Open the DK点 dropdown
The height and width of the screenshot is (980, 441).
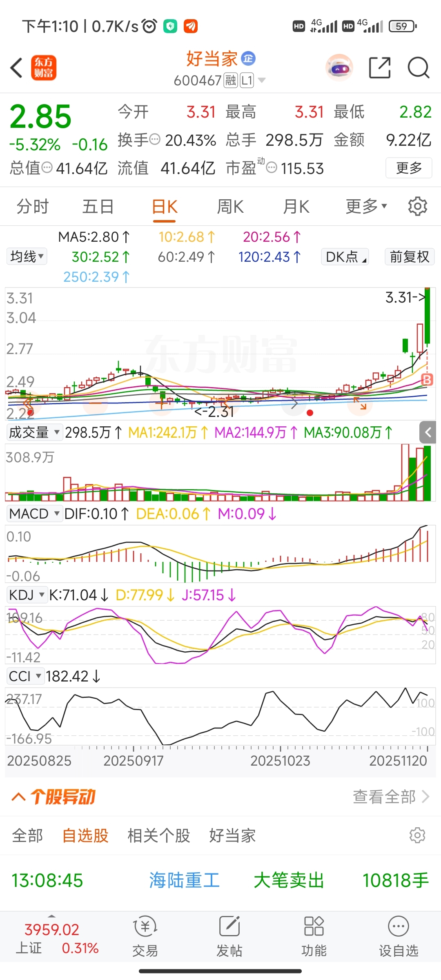pyautogui.click(x=345, y=257)
